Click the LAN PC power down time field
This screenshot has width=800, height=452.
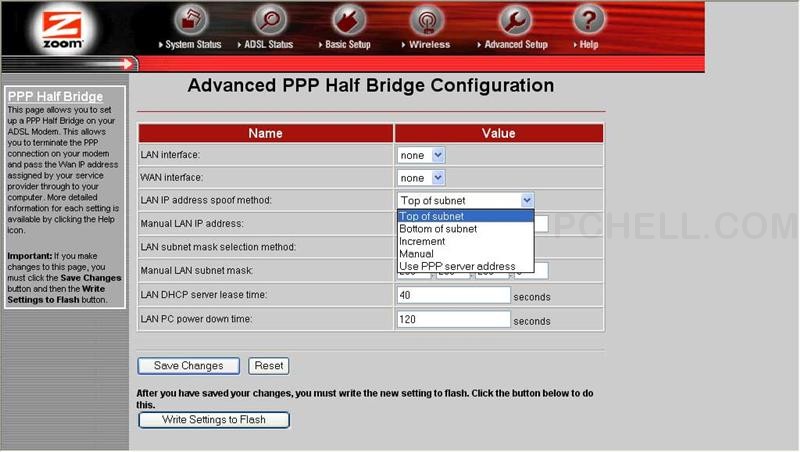tap(454, 320)
